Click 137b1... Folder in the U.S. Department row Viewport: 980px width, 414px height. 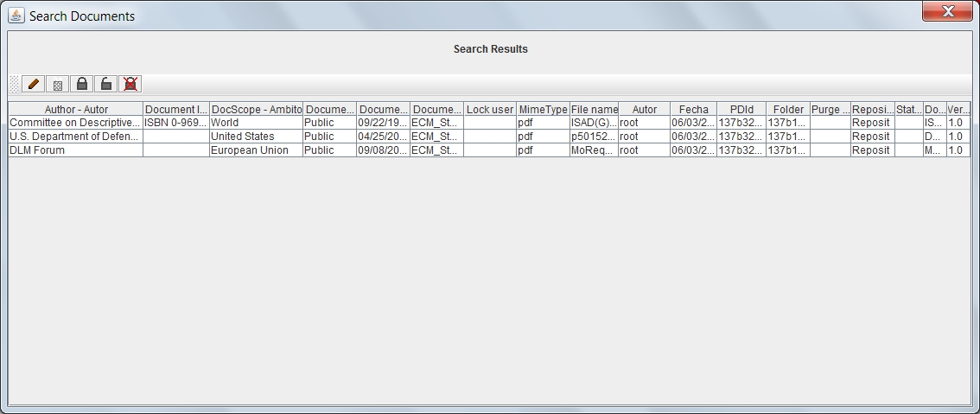788,137
